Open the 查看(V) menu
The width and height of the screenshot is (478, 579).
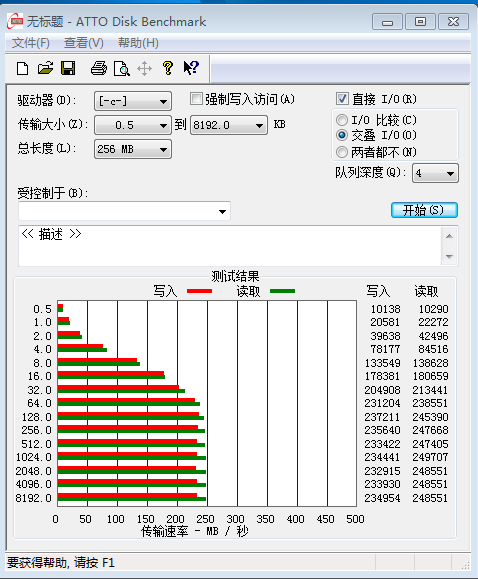[x=84, y=43]
